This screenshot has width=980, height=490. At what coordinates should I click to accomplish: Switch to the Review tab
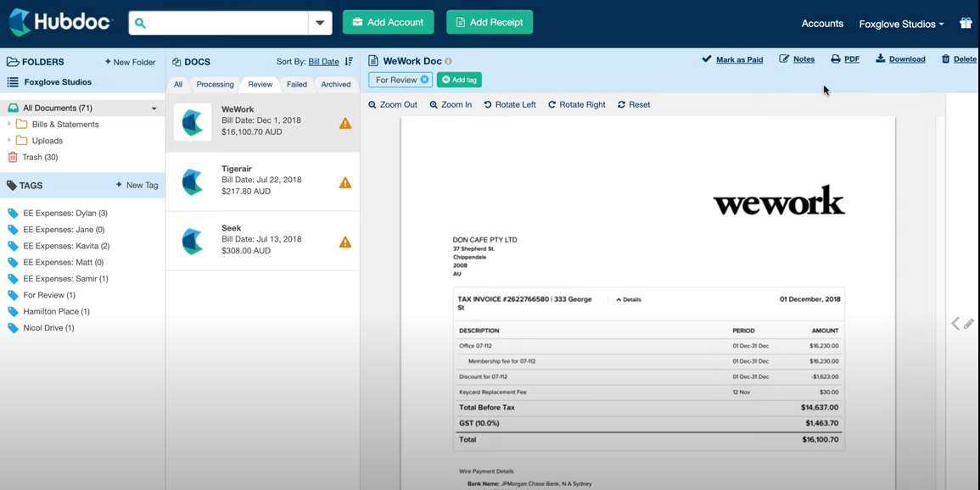pyautogui.click(x=260, y=84)
